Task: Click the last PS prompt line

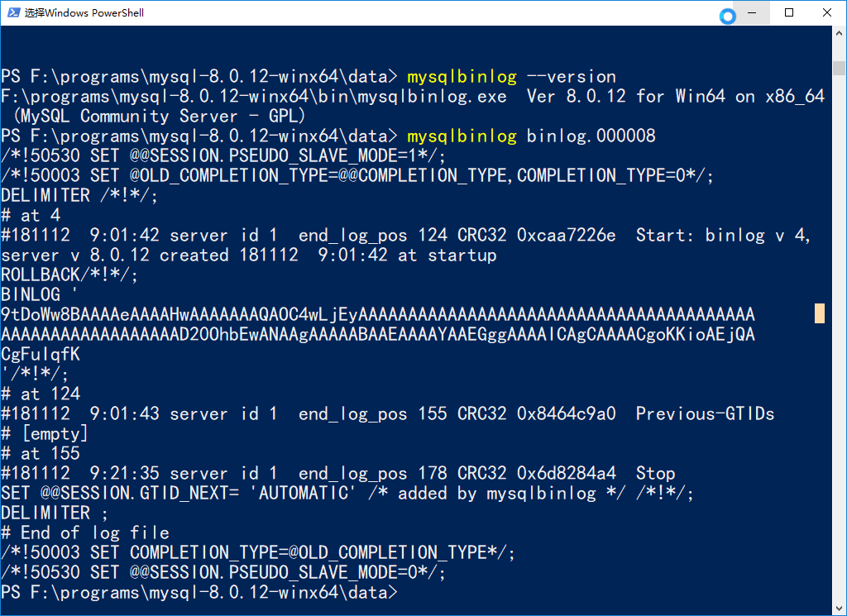Action: tap(199, 593)
